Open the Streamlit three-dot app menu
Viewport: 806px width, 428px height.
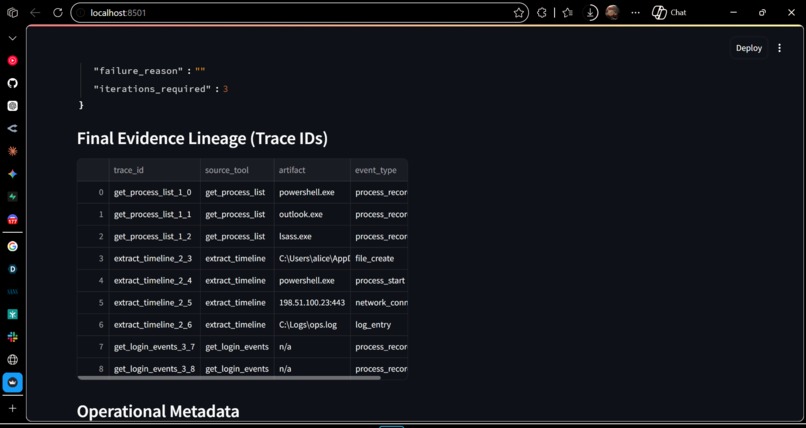(x=779, y=48)
